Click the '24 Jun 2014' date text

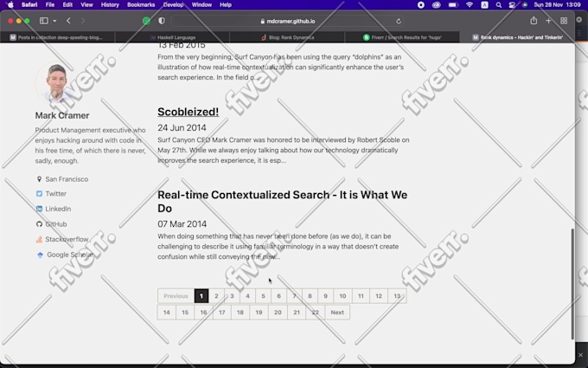[182, 127]
